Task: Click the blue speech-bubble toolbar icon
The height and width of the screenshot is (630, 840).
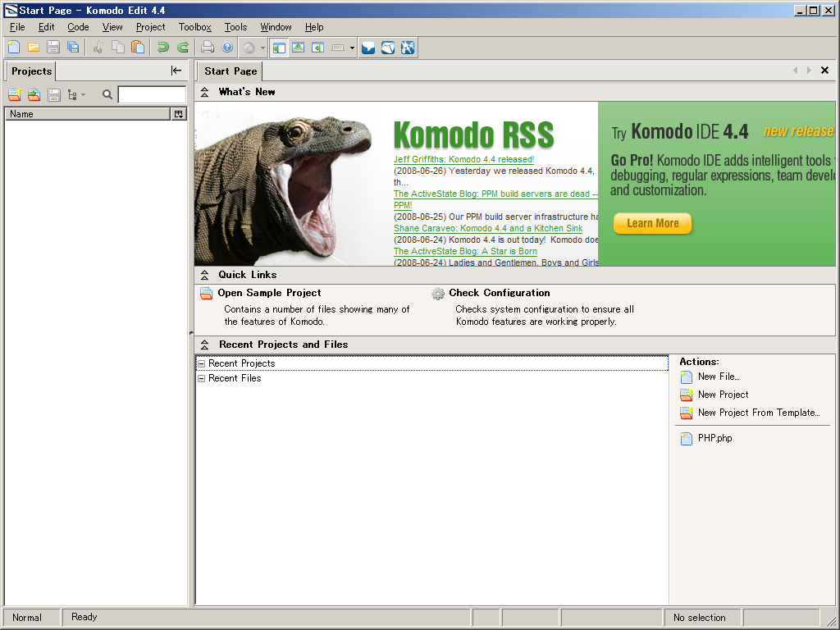Action: point(368,48)
